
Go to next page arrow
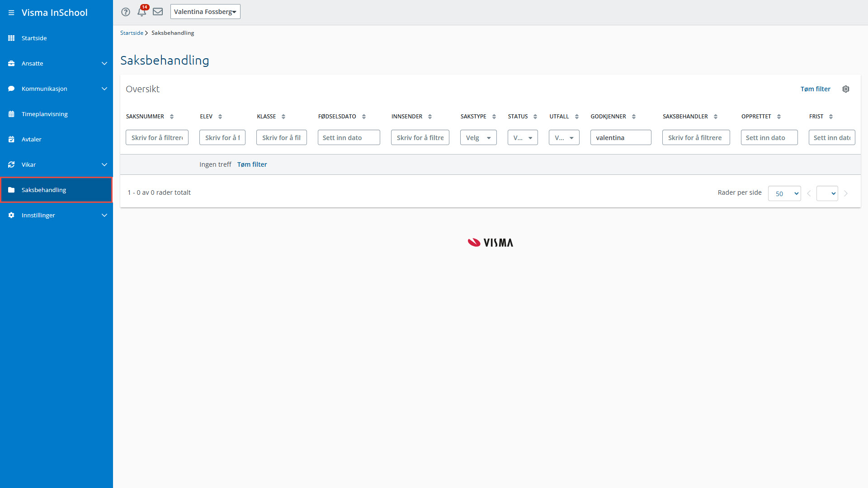click(846, 193)
